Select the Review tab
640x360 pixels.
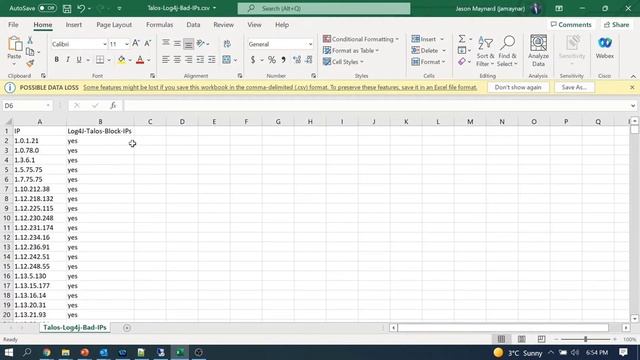(x=223, y=25)
